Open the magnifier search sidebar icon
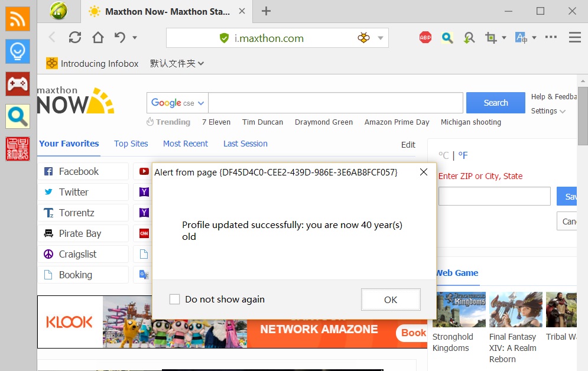588x371 pixels. [x=18, y=116]
